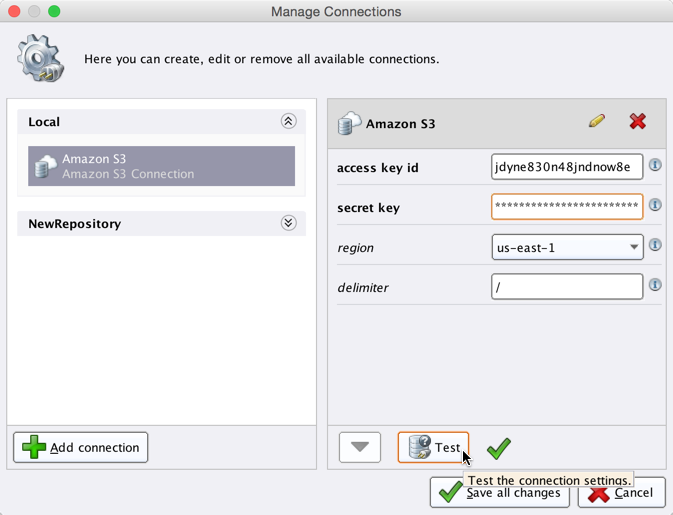673x515 pixels.
Task: Open the down-arrow options button beside Test
Action: 360,447
